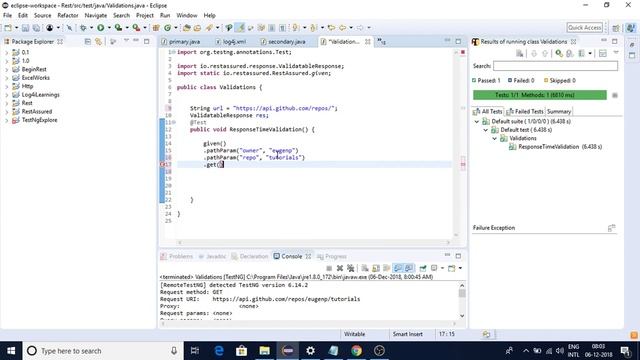Click the Coverage run toolbar icon
The image size is (640, 360).
point(118,28)
